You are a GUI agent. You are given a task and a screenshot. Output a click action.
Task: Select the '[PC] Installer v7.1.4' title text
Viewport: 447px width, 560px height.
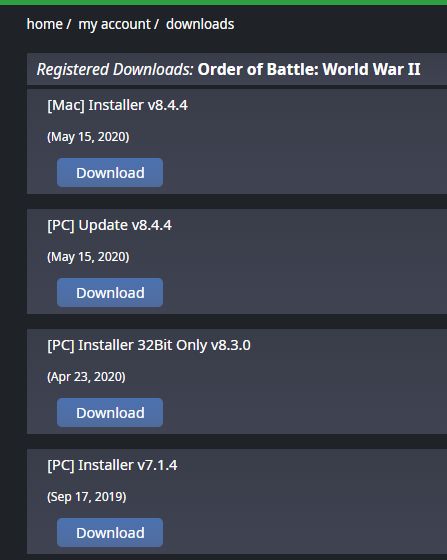112,465
